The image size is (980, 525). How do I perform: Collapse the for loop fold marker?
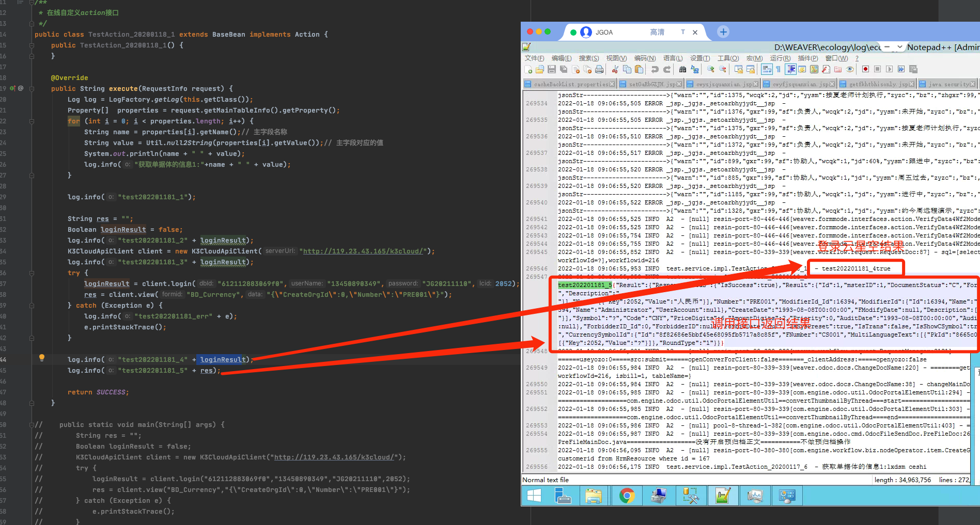pyautogui.click(x=32, y=121)
